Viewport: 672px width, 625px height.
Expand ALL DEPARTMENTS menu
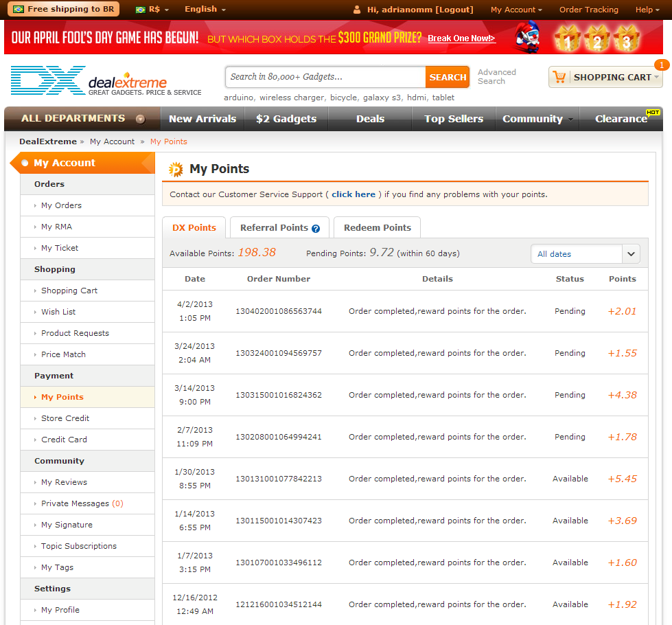83,119
